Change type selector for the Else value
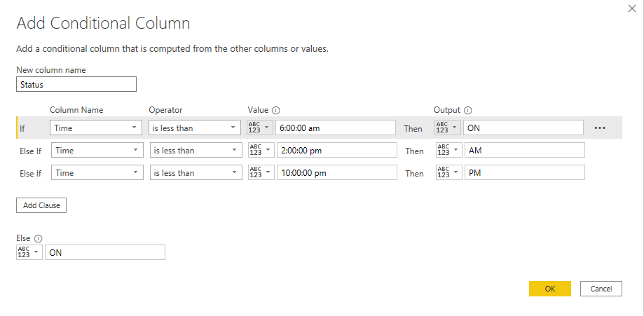This screenshot has width=644, height=316. [29, 252]
